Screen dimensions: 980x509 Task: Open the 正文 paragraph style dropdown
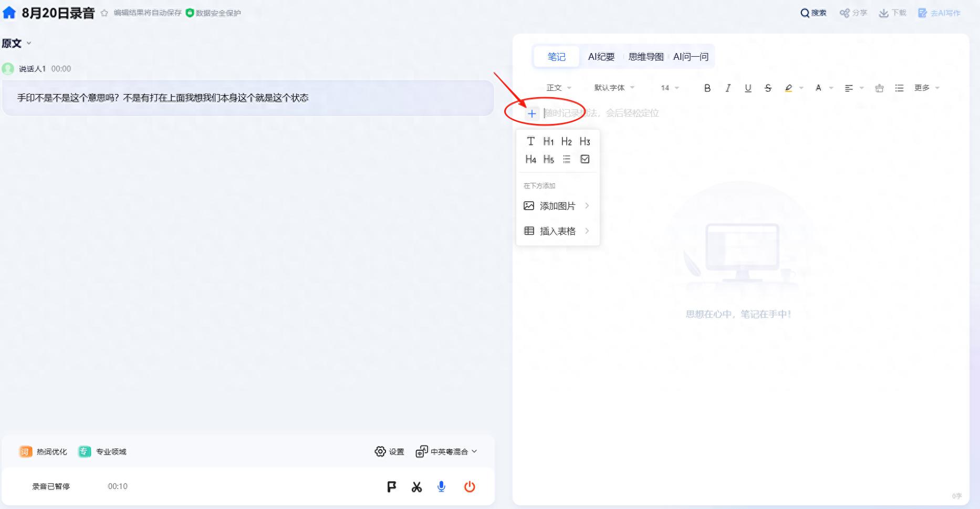click(559, 88)
